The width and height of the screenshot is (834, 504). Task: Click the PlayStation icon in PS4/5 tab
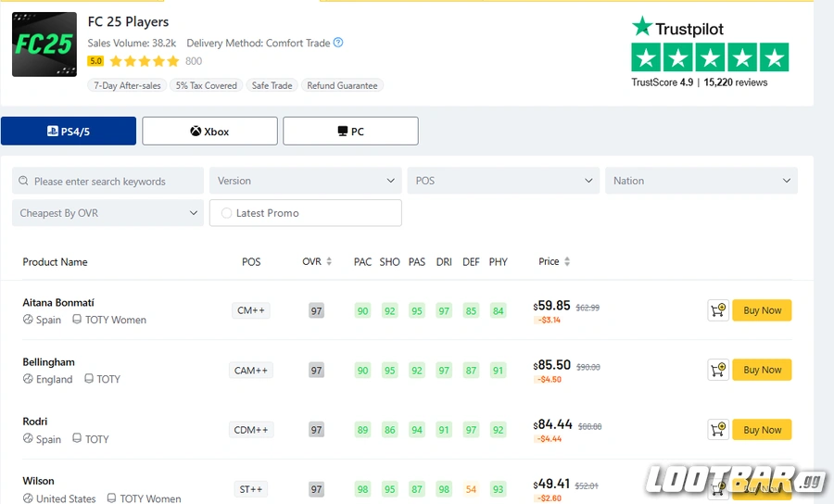(53, 131)
